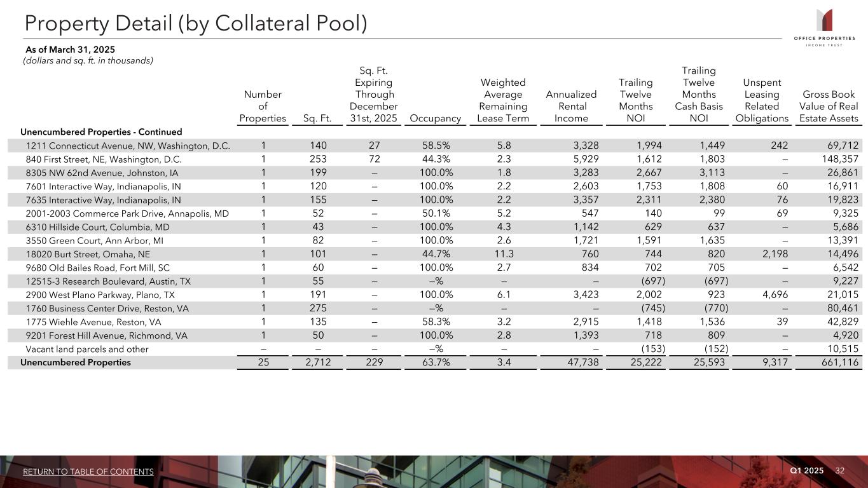Select the Vacant land parcels and other row

pyautogui.click(x=87, y=349)
